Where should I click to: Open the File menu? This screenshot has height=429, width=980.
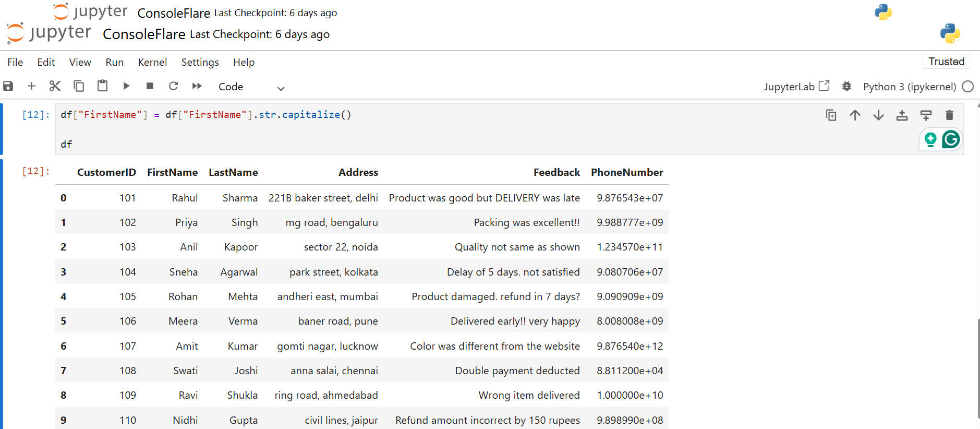tap(15, 62)
